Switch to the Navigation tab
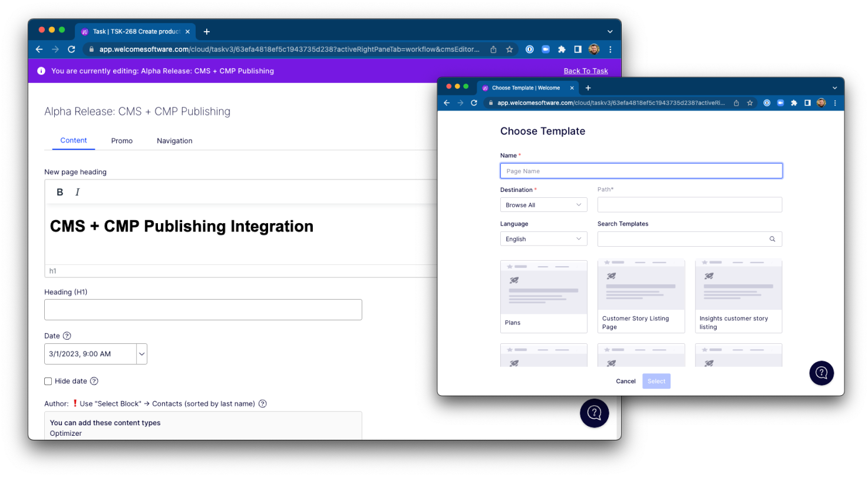 174,141
